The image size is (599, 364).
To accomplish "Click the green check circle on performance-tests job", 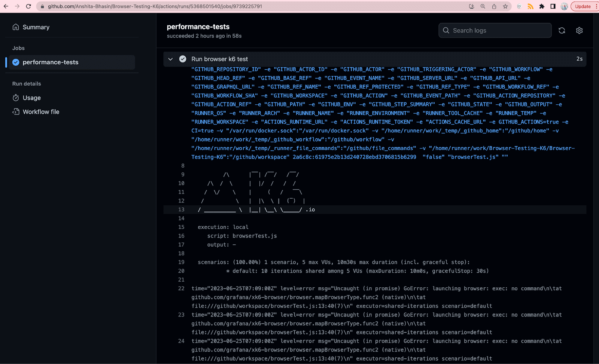I will click(x=15, y=62).
